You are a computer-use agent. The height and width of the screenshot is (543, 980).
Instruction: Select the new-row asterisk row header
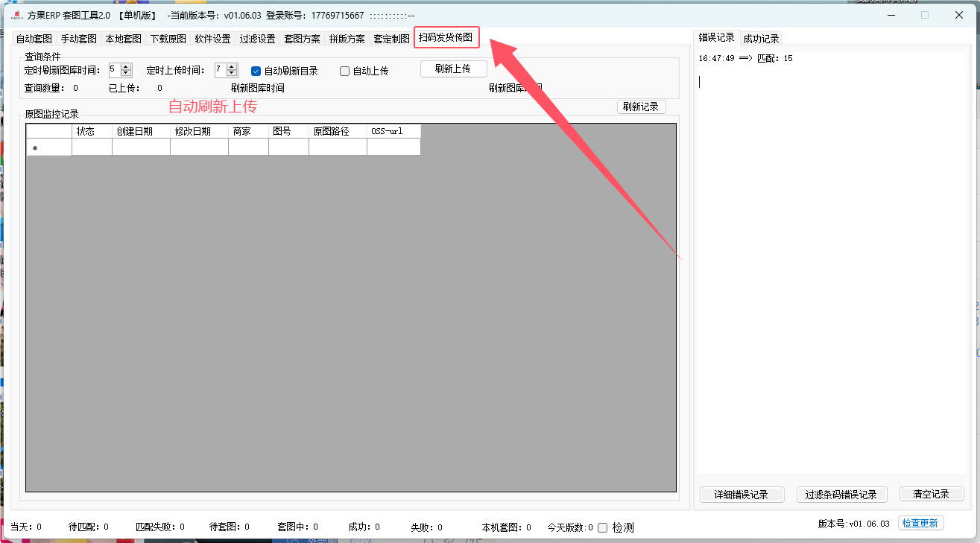49,147
